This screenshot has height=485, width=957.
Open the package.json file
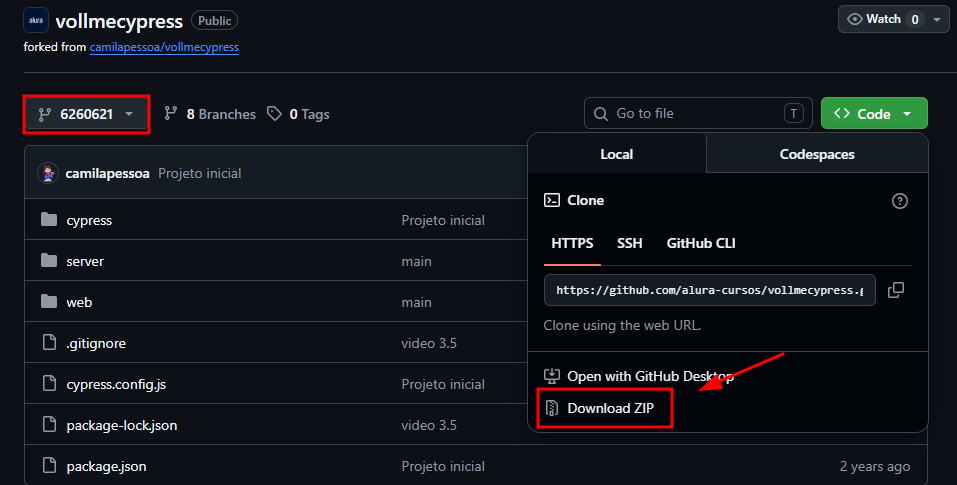click(x=106, y=466)
